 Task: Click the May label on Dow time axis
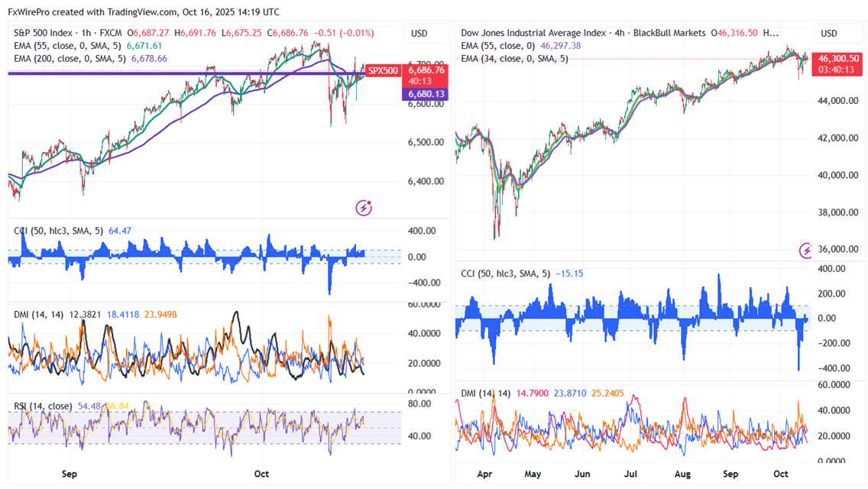tap(533, 474)
